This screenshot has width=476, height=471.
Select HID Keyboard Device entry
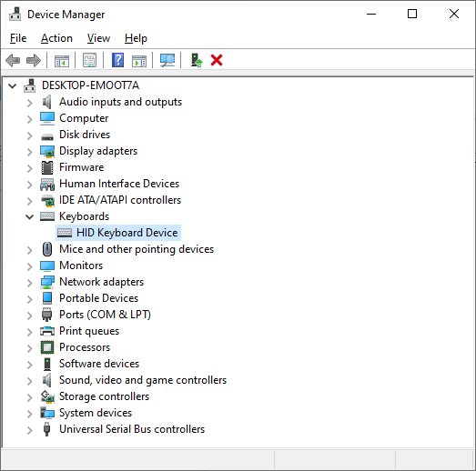point(118,233)
